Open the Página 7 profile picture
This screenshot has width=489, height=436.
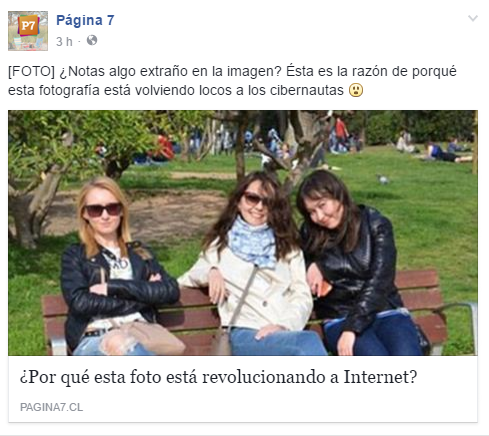click(x=28, y=31)
